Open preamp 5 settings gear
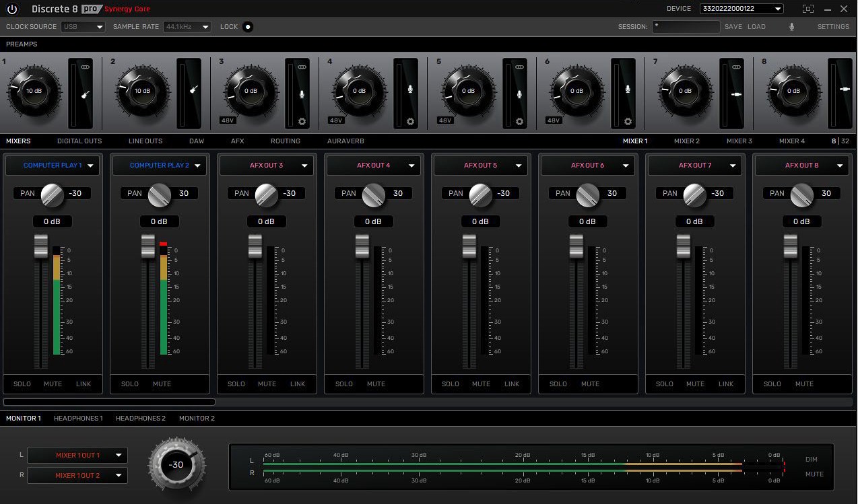This screenshot has height=504, width=858. (519, 122)
